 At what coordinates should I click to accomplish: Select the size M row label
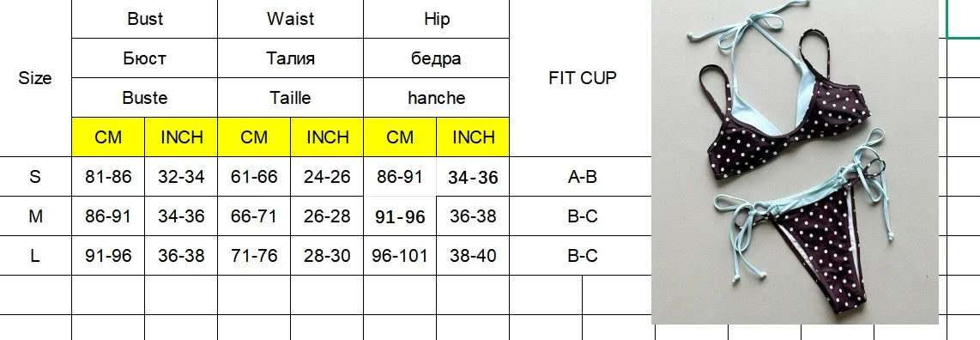point(36,216)
